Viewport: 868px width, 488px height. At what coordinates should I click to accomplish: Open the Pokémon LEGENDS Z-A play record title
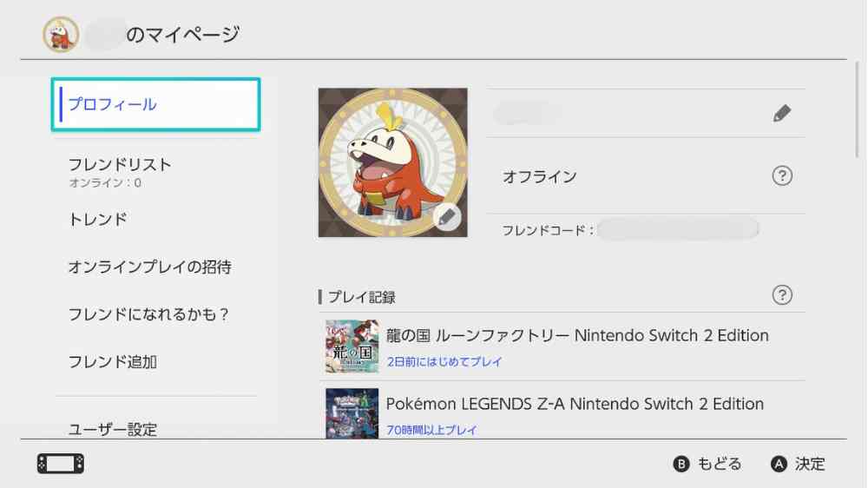pyautogui.click(x=575, y=404)
